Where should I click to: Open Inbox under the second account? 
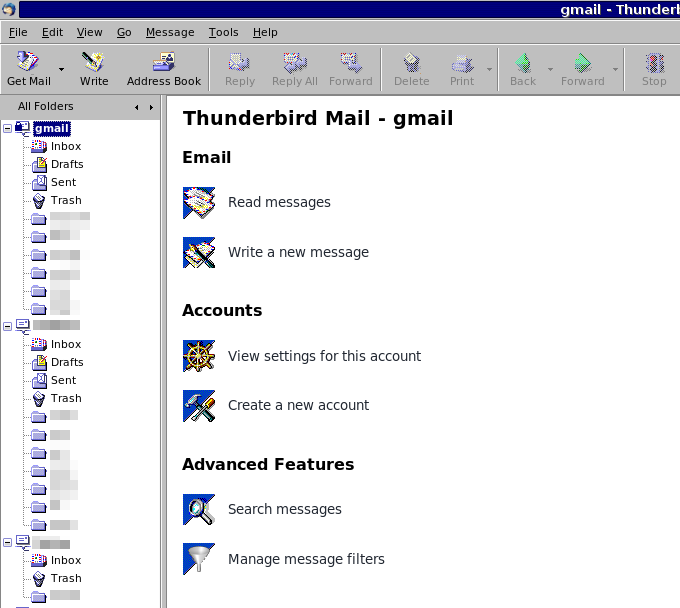coord(66,344)
